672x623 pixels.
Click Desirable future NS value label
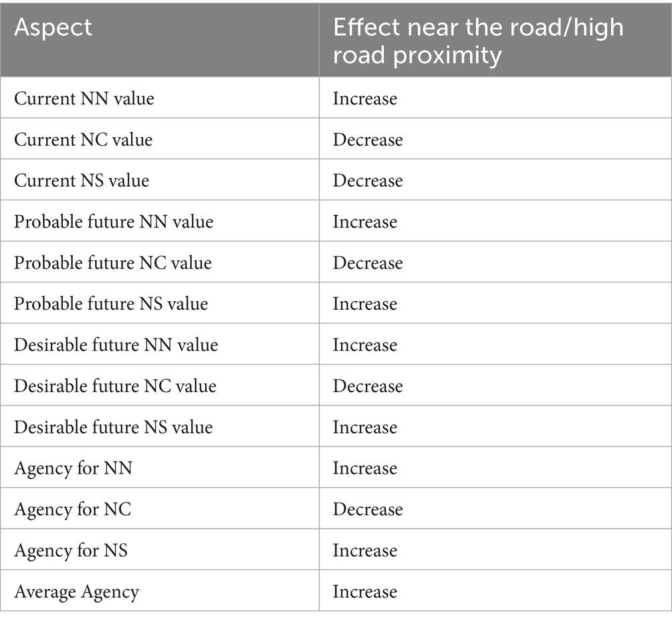(x=114, y=427)
